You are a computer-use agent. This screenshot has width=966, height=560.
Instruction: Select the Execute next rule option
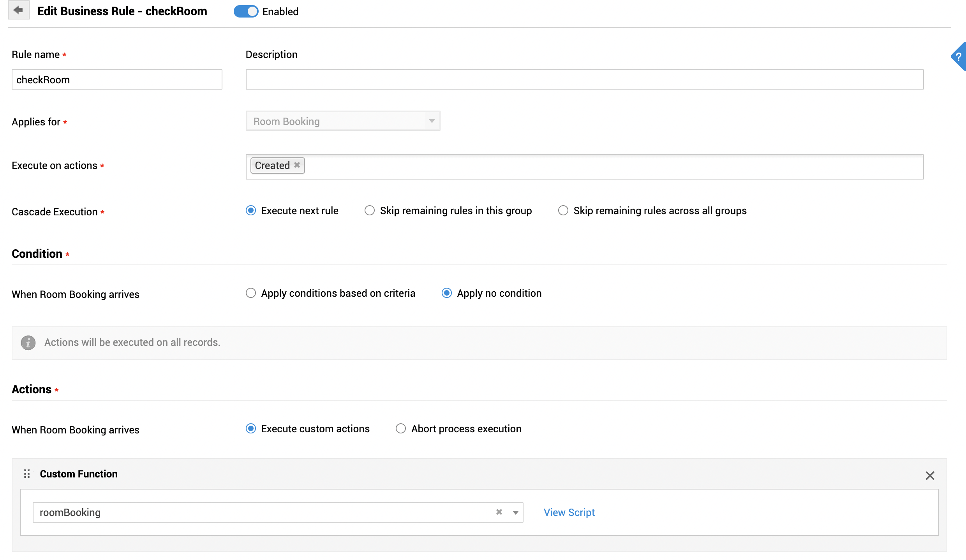pyautogui.click(x=251, y=211)
